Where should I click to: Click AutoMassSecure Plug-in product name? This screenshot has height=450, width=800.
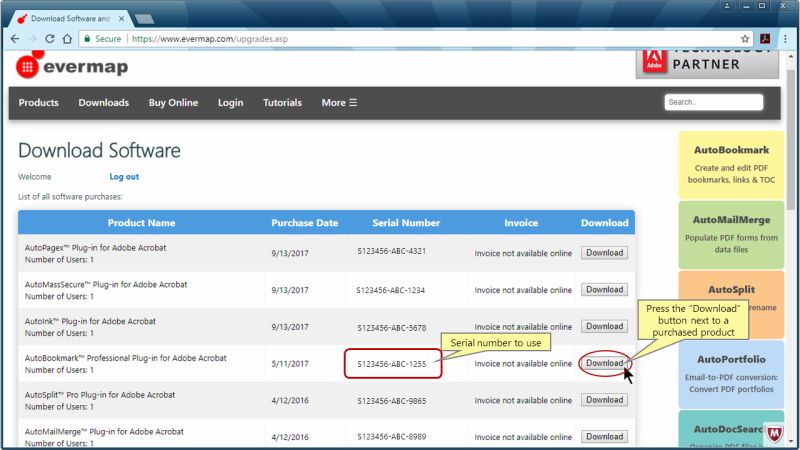pos(106,284)
